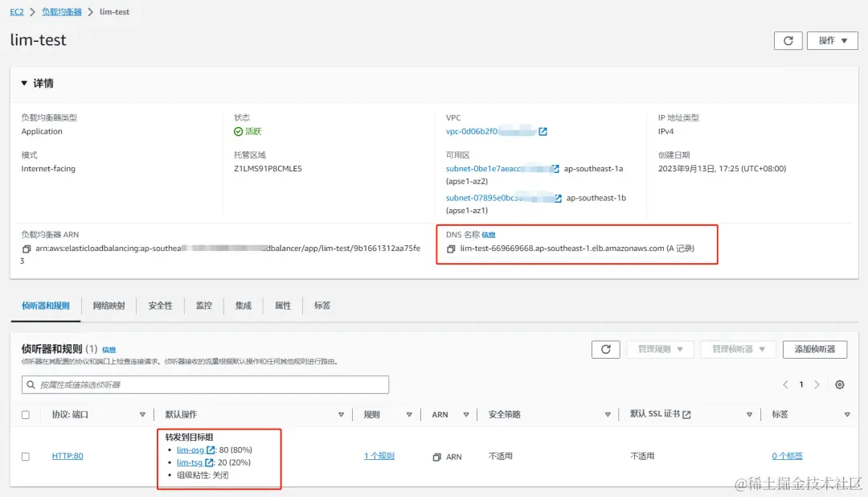The width and height of the screenshot is (868, 497).
Task: Go to 负载均衡器 breadcrumb
Action: [61, 11]
